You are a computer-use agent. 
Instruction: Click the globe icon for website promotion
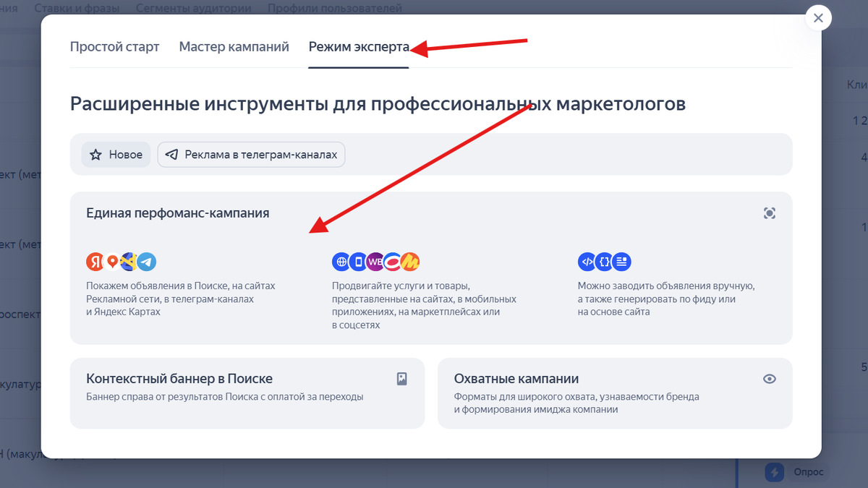click(341, 261)
